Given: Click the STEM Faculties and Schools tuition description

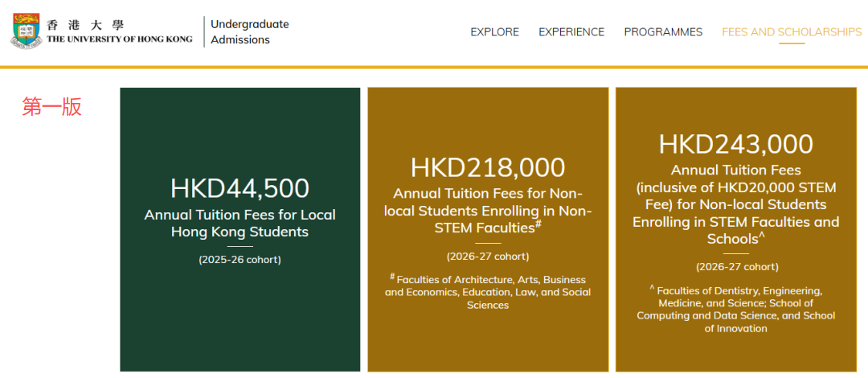Looking at the screenshot, I should (x=735, y=204).
